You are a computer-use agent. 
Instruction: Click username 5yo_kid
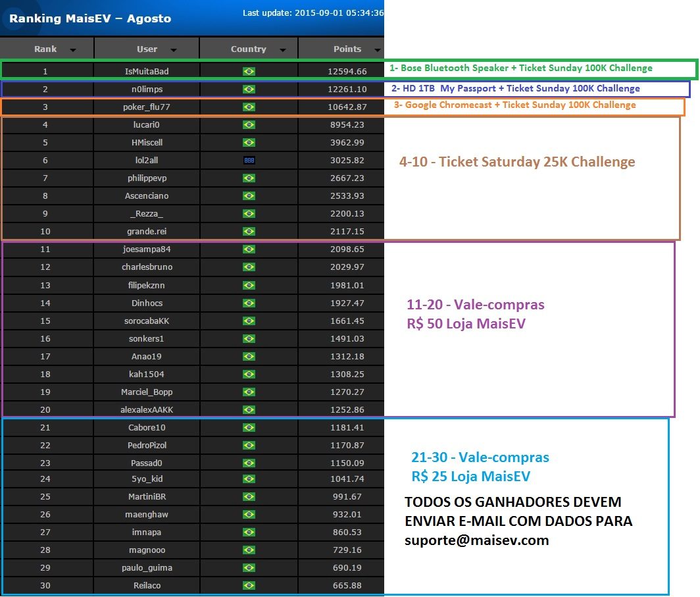click(x=147, y=479)
